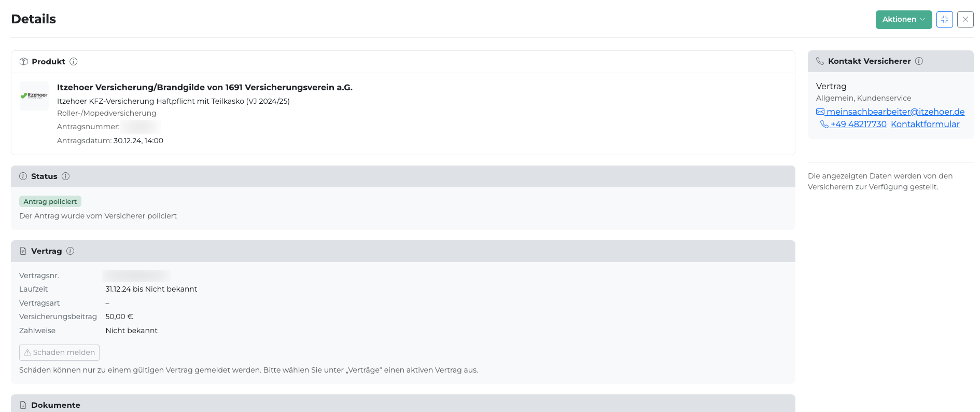The height and width of the screenshot is (412, 980).
Task: Open email link meinsachbearbeiter@itzehoer.de
Action: tap(890, 112)
